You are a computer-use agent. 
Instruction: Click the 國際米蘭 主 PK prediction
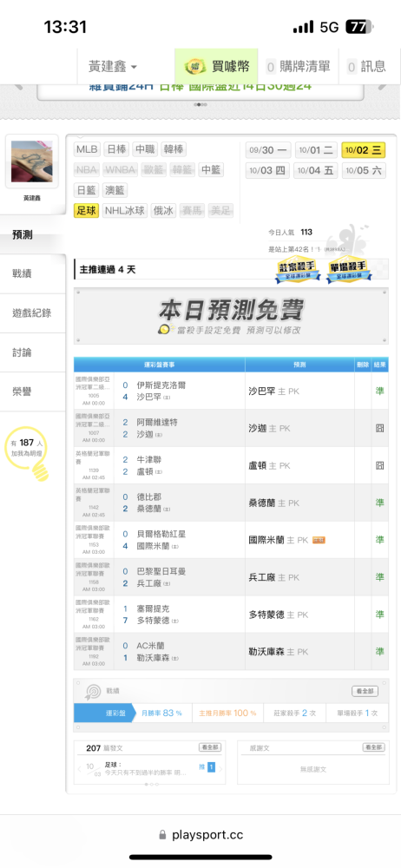pos(279,540)
